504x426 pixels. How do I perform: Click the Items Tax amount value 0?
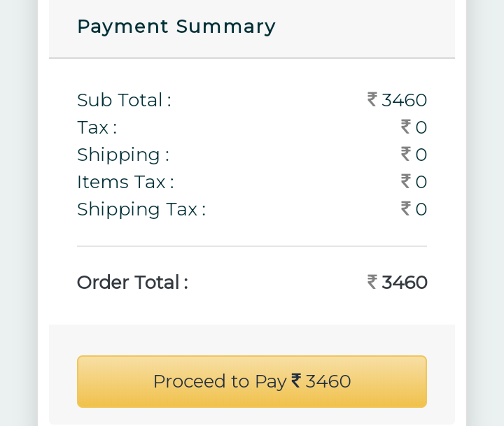(x=421, y=182)
